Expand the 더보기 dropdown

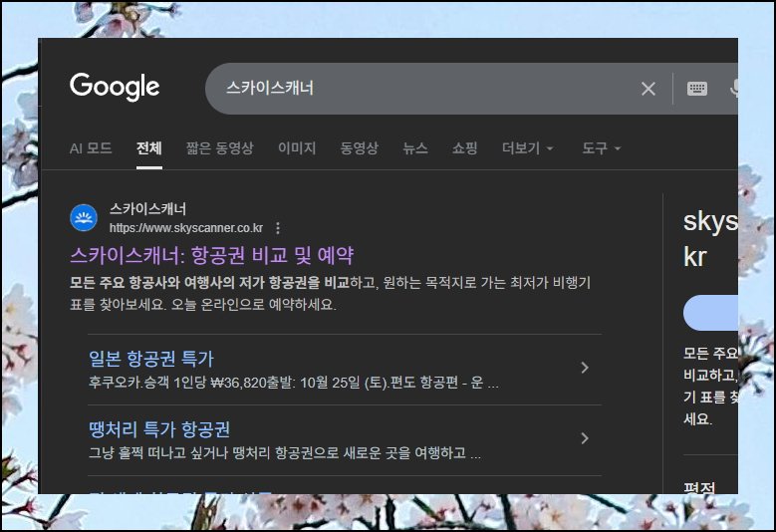click(x=528, y=148)
